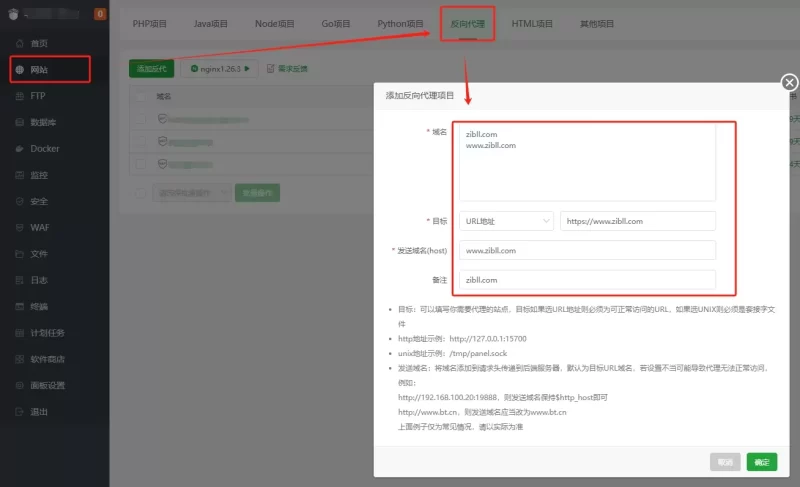Toggle the select-all checkbox in 域名 header
800x487 pixels.
[141, 96]
